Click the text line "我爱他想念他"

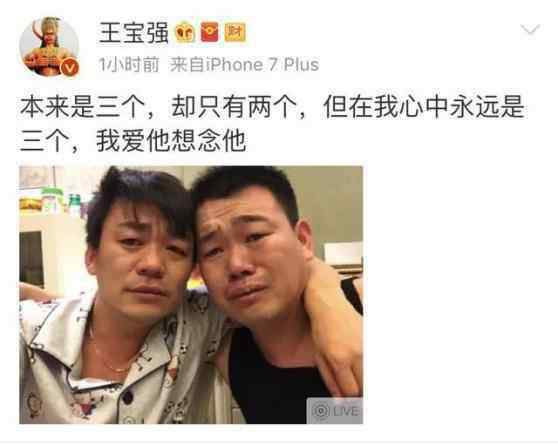click(x=171, y=141)
